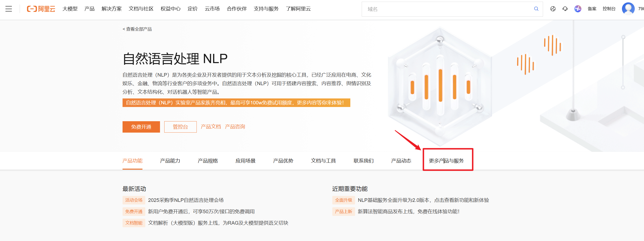Open the 产品文档 link
The height and width of the screenshot is (241, 644).
(x=210, y=127)
